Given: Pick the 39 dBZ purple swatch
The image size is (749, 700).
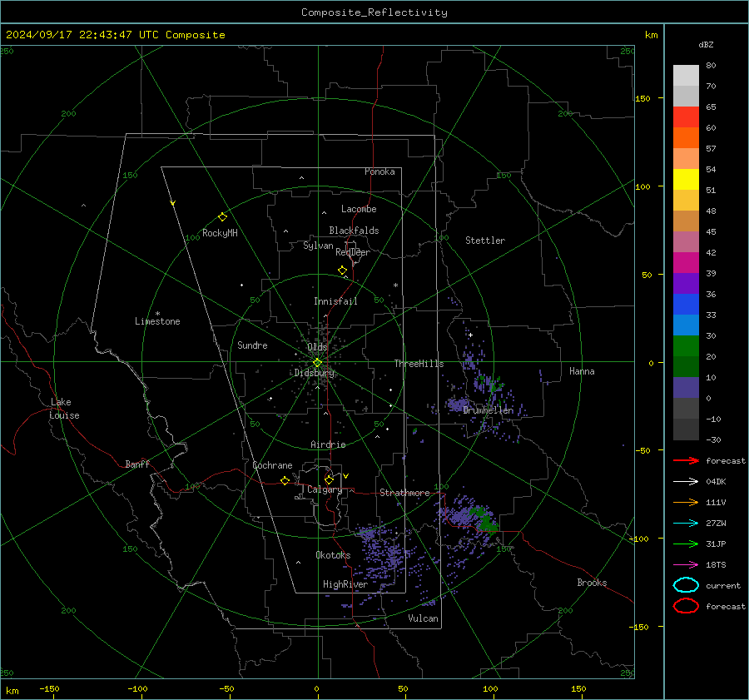Looking at the screenshot, I should (686, 283).
